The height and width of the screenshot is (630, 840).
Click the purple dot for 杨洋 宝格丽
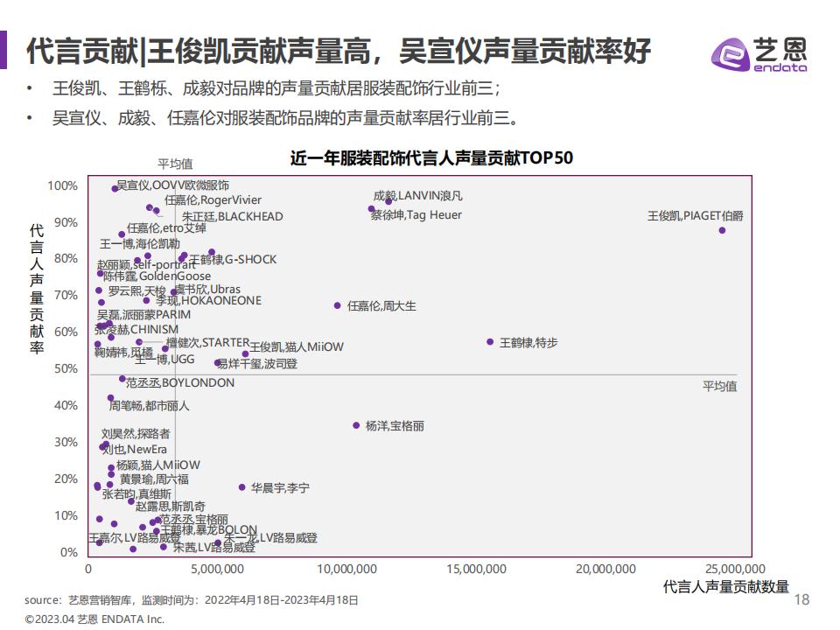(x=356, y=425)
